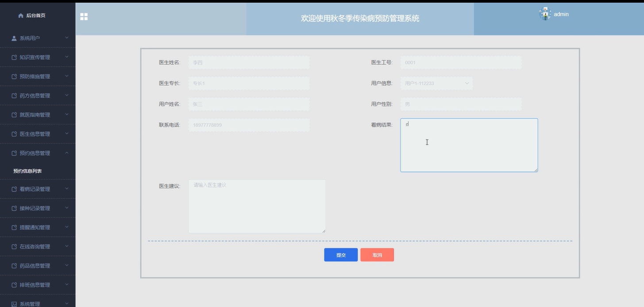The width and height of the screenshot is (644, 307).
Task: Expand 预防措施管理 chevron arrow
Action: (x=67, y=76)
